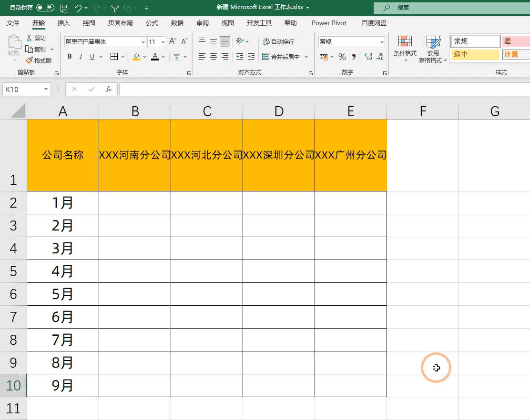The height and width of the screenshot is (420, 530).
Task: Select the Format Painter (格式刷) brush
Action: pyautogui.click(x=30, y=60)
